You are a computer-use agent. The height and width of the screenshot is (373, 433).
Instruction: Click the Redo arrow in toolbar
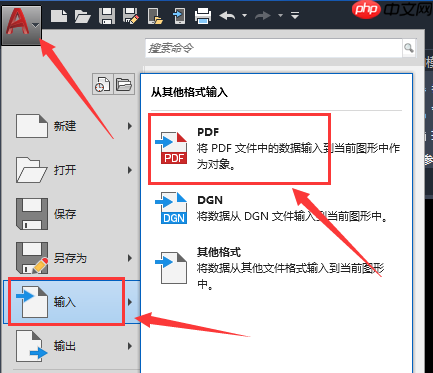tap(263, 16)
